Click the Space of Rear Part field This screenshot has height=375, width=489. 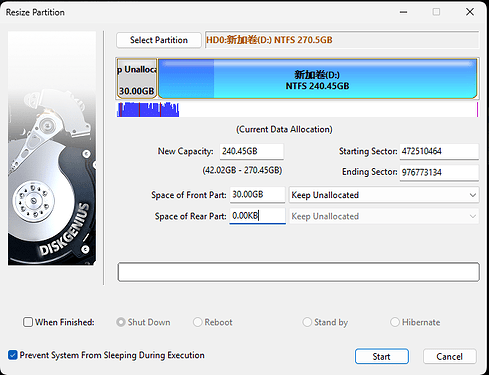(257, 216)
